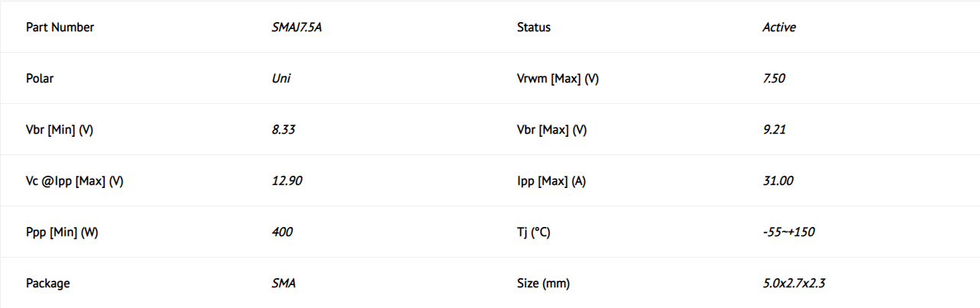This screenshot has width=980, height=308.
Task: Select the 12.90 clamping voltage value
Action: point(287,181)
